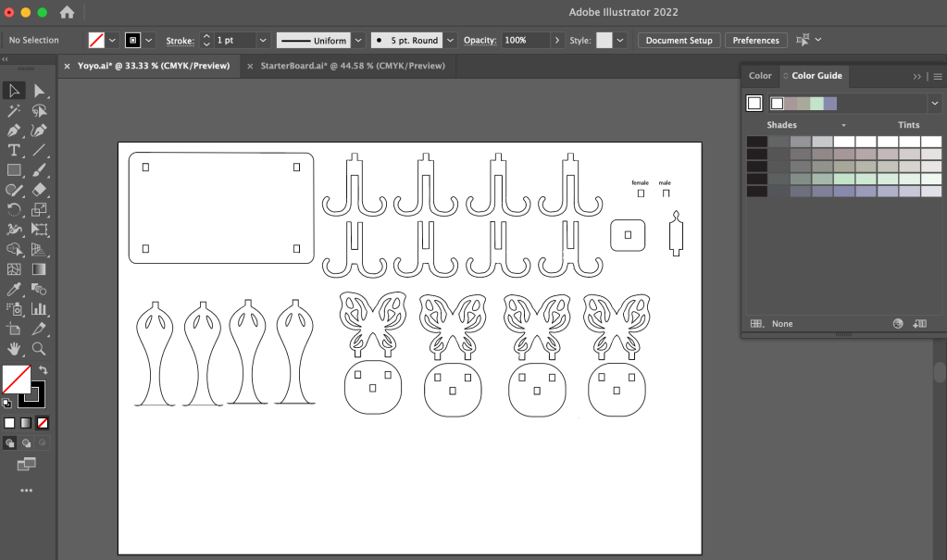
Task: Open the Color panel tab
Action: coord(760,76)
